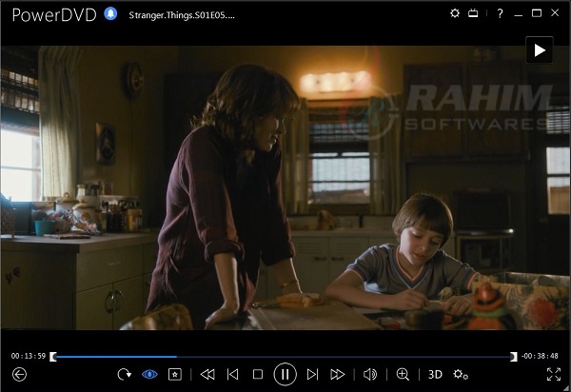Image resolution: width=571 pixels, height=392 pixels.
Task: Pause the video playback
Action: (x=285, y=374)
